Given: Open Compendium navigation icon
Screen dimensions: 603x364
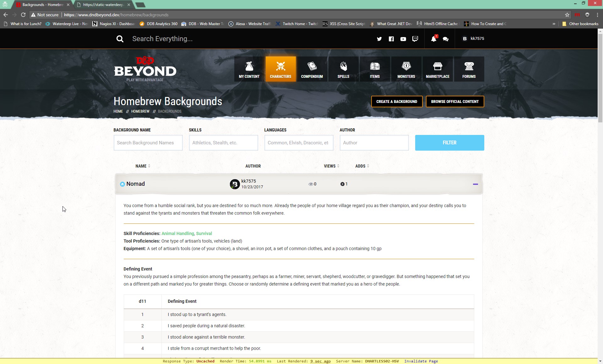Looking at the screenshot, I should coord(312,69).
